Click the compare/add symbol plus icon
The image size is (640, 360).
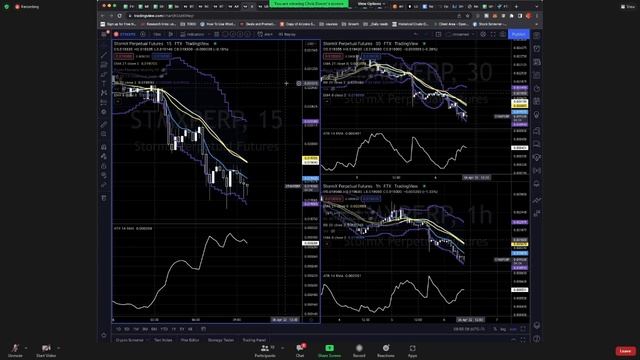(143, 34)
